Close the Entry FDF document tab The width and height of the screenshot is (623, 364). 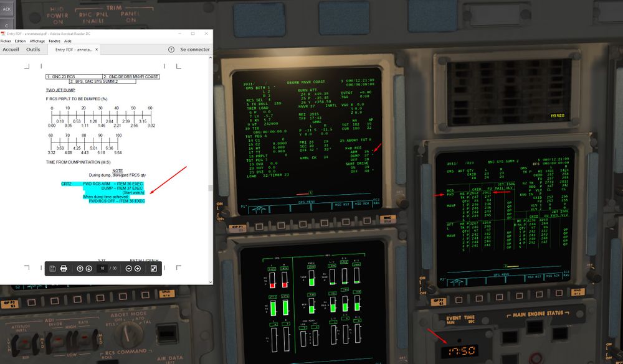point(97,50)
